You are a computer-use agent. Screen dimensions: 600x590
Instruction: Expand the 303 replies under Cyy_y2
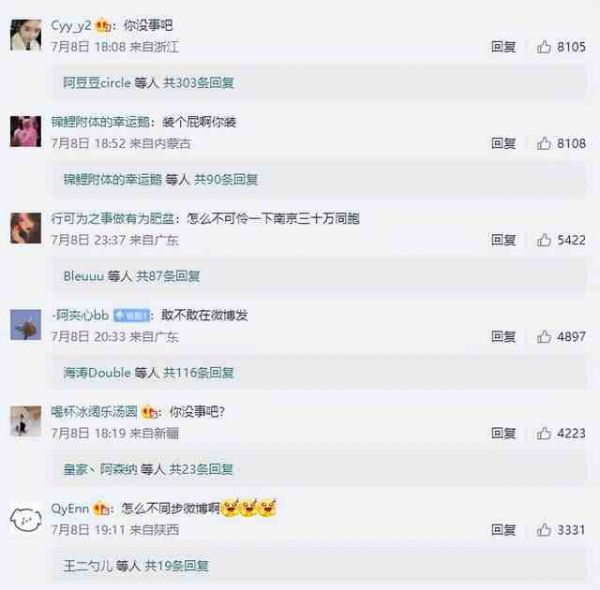pos(148,83)
